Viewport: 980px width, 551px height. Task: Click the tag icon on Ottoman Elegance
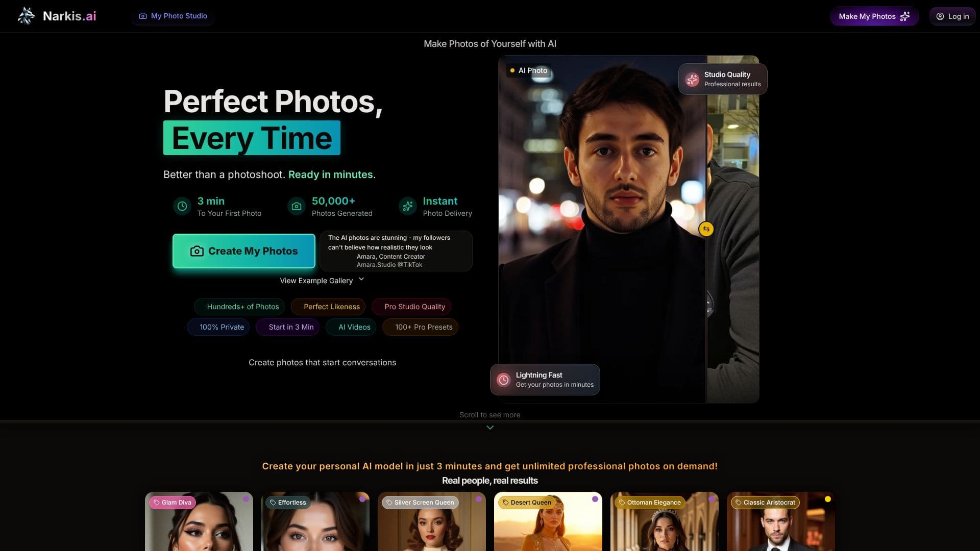point(622,503)
